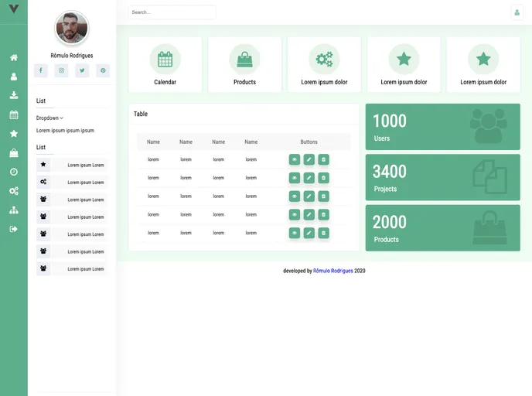532x396 pixels.
Task: Click into the Search input field
Action: (x=172, y=12)
